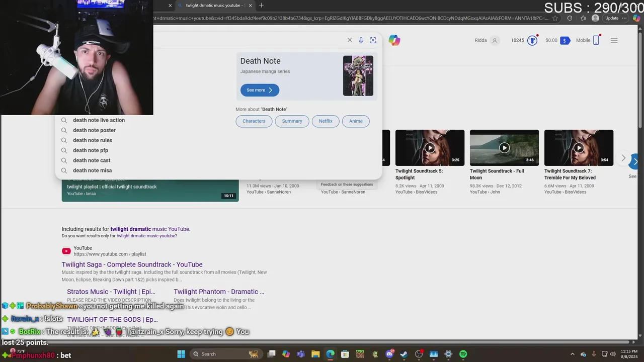The width and height of the screenshot is (644, 362).
Task: Choose suggestion death note poster
Action: [94, 130]
